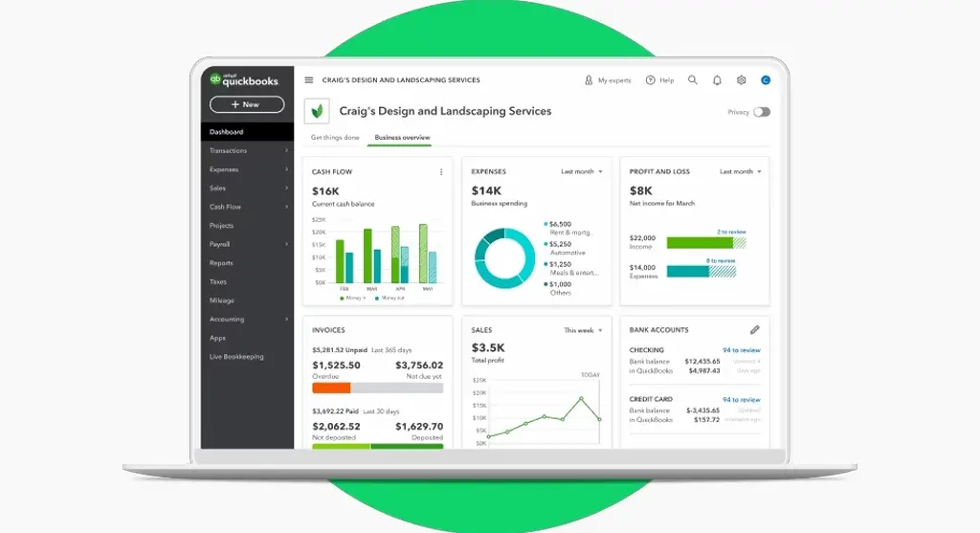Image resolution: width=980 pixels, height=533 pixels.
Task: Open Expenses Last month dropdown
Action: point(582,171)
